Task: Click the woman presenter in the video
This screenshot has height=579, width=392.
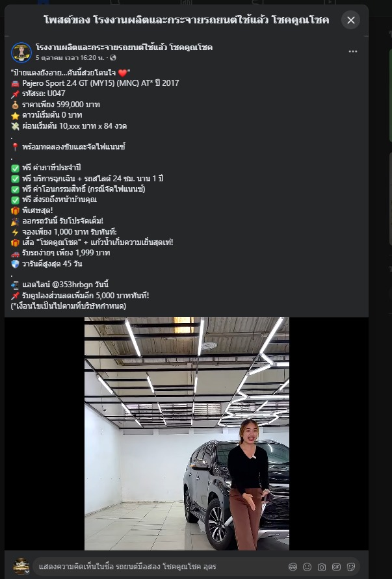Action: tap(248, 483)
